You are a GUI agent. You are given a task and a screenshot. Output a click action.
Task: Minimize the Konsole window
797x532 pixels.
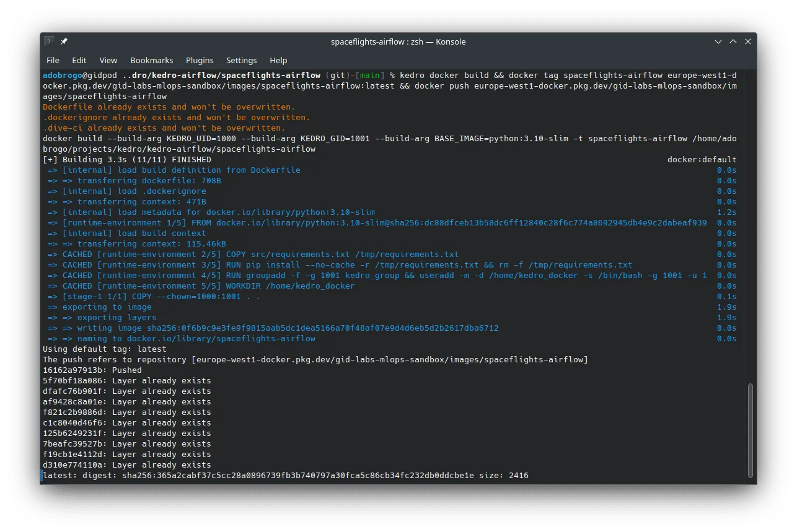pos(718,41)
